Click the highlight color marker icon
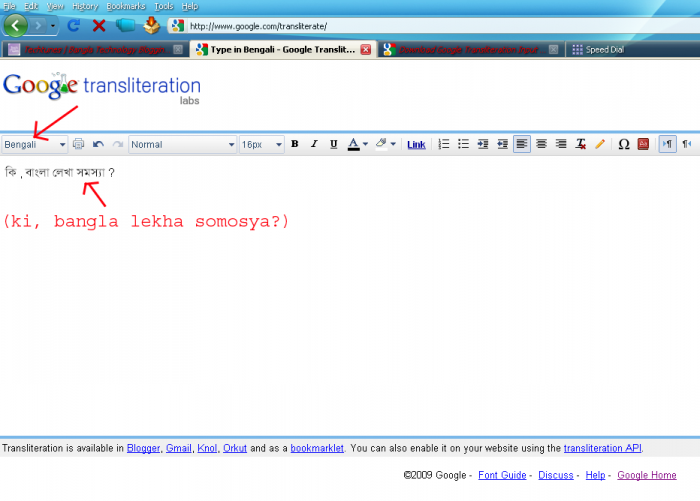 point(381,144)
